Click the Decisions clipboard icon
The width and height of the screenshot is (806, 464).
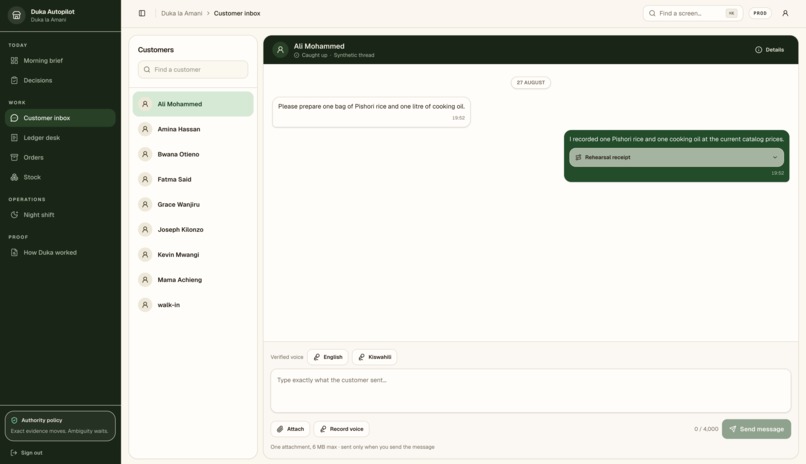point(14,80)
